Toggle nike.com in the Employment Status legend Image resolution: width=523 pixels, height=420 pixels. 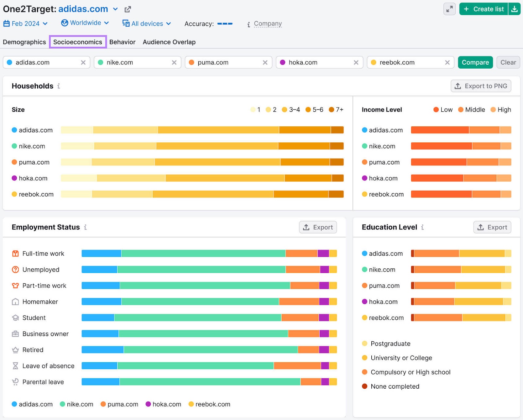76,404
